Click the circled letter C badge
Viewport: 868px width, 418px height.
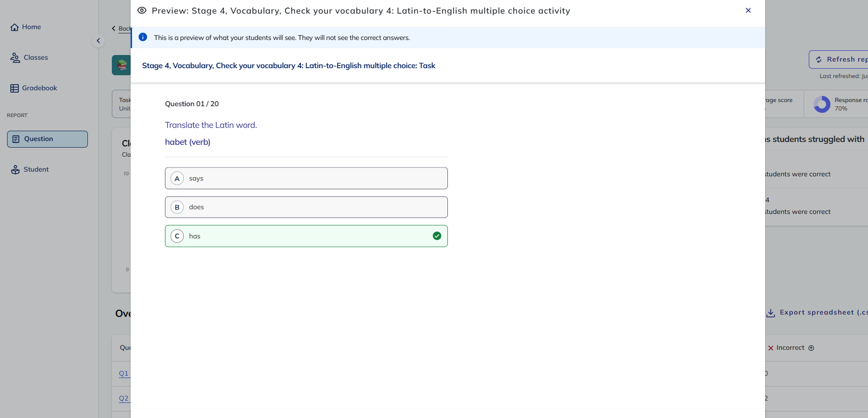pyautogui.click(x=177, y=236)
